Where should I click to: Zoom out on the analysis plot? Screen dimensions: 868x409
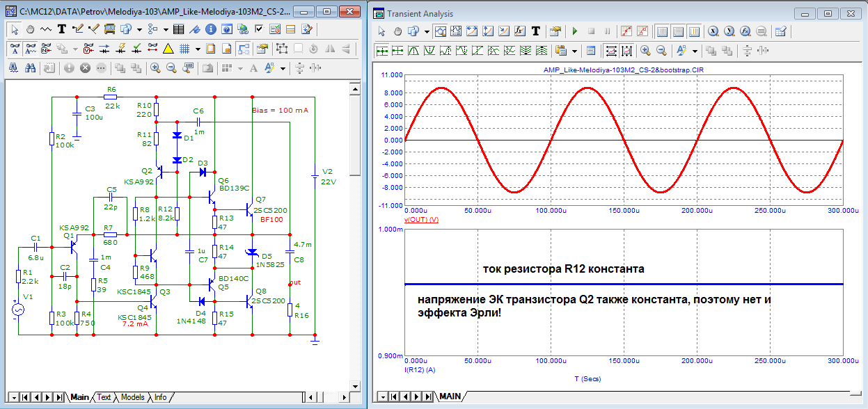(x=661, y=51)
